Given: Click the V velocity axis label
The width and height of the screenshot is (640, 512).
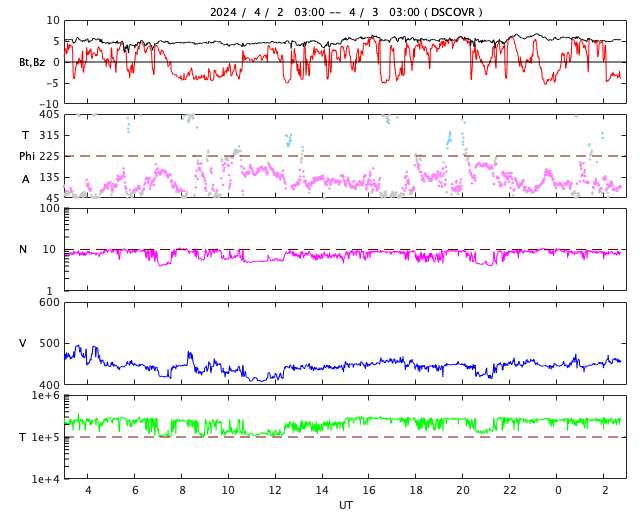Looking at the screenshot, I should [x=23, y=343].
